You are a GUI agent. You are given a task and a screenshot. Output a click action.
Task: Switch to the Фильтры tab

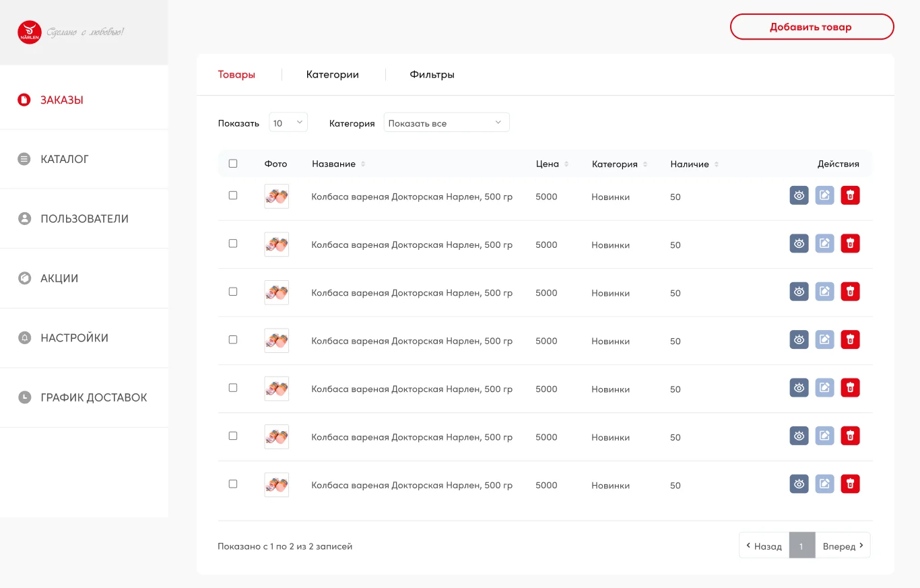pyautogui.click(x=432, y=75)
